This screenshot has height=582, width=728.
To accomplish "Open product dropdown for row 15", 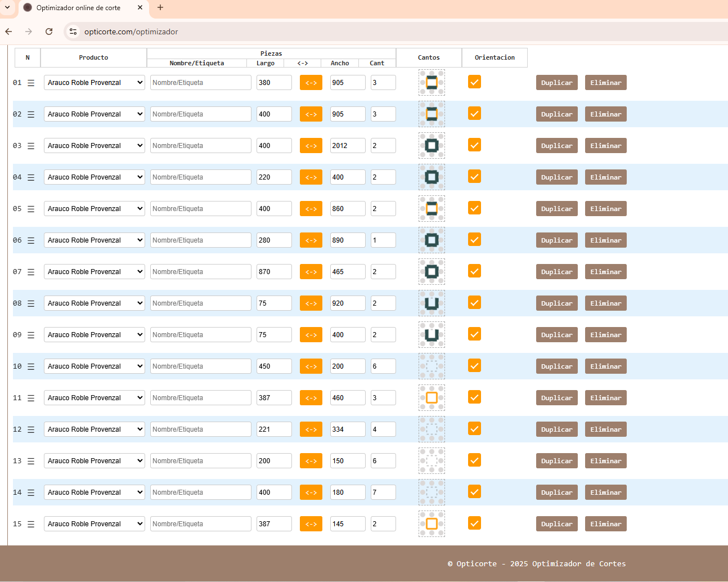I will (x=94, y=524).
